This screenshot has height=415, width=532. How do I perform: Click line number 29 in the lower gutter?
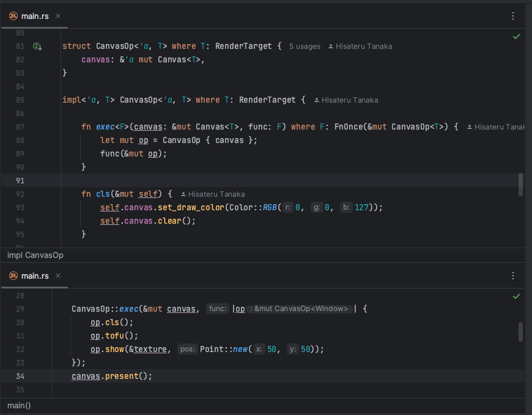point(20,309)
